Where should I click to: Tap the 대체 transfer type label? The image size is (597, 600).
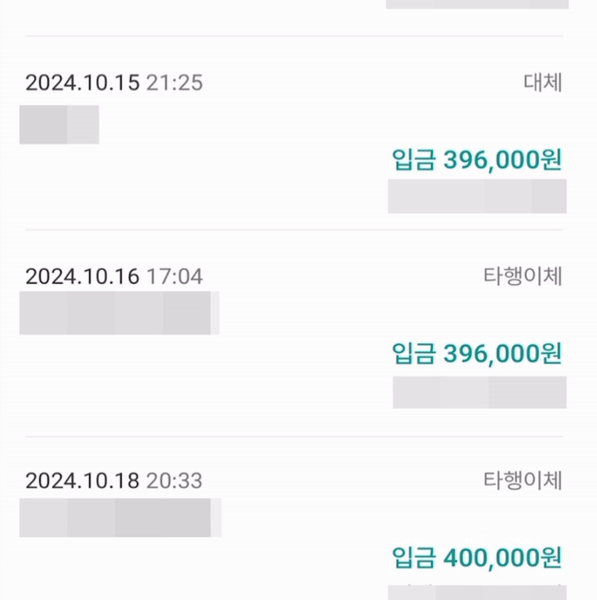coord(542,82)
